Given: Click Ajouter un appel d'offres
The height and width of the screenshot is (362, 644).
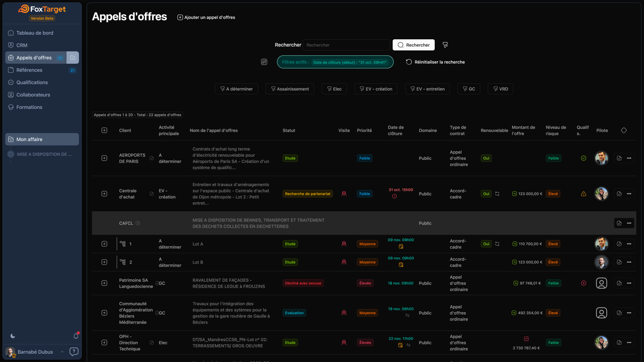Looking at the screenshot, I should pyautogui.click(x=206, y=17).
